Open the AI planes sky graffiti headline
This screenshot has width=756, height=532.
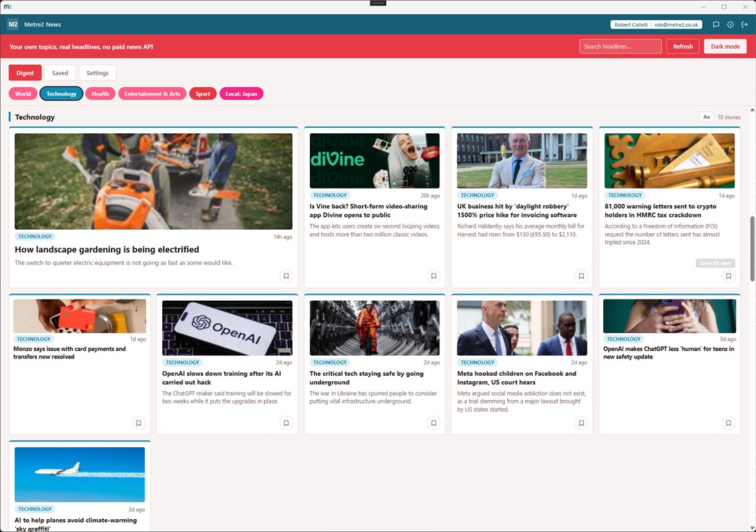[x=76, y=525]
